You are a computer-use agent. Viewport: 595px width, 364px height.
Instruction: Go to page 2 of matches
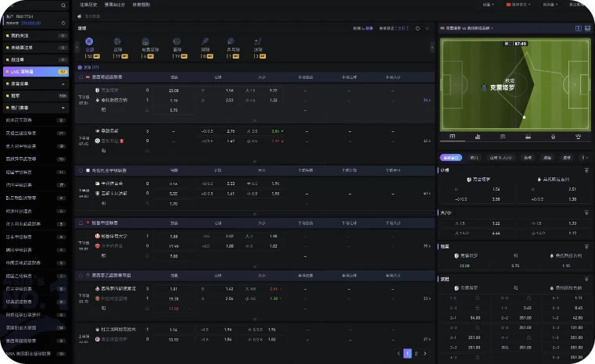tap(416, 353)
